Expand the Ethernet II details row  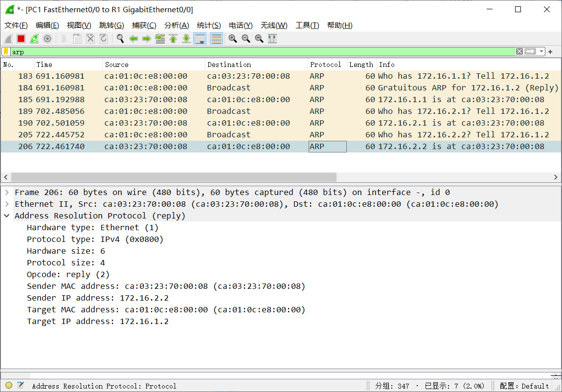(7, 204)
